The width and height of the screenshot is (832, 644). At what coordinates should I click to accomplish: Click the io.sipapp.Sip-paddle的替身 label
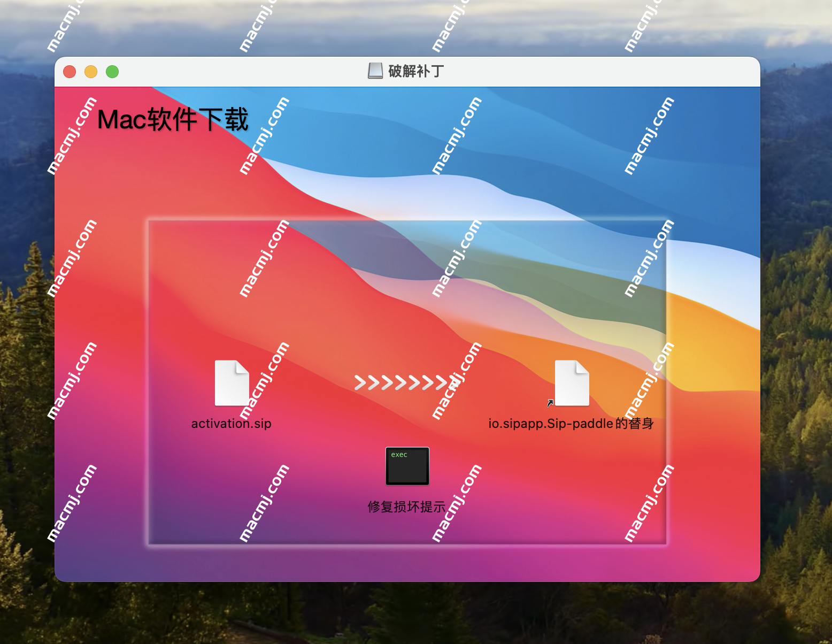[x=571, y=424]
